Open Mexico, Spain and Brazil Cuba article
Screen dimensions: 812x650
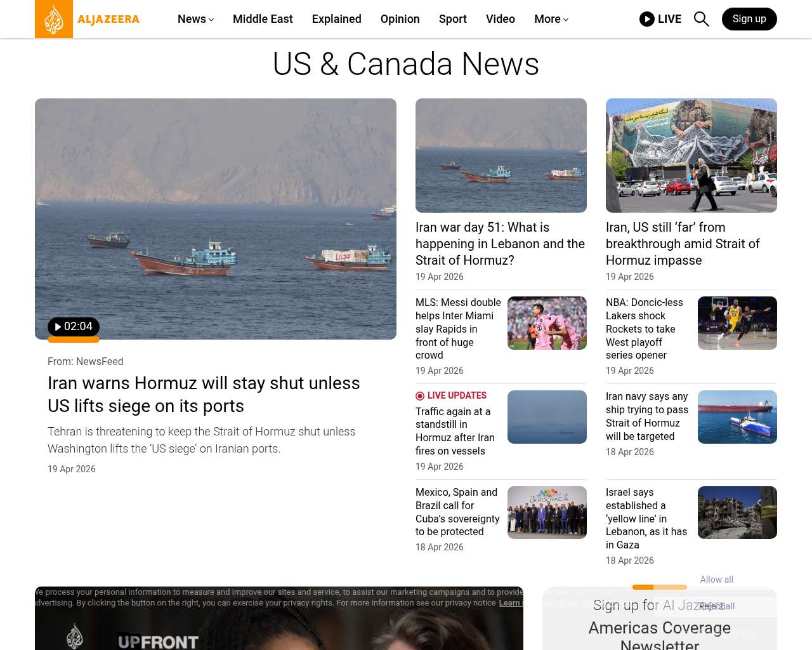point(457,512)
